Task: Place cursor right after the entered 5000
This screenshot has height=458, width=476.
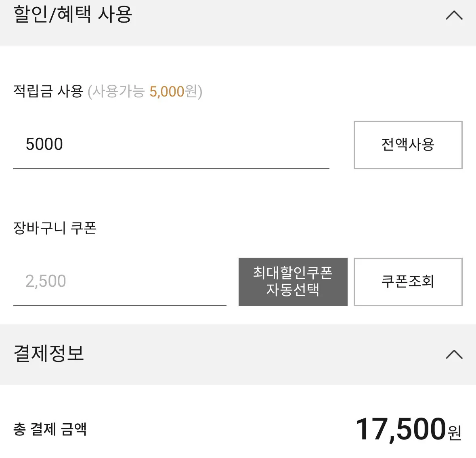Action: (64, 145)
